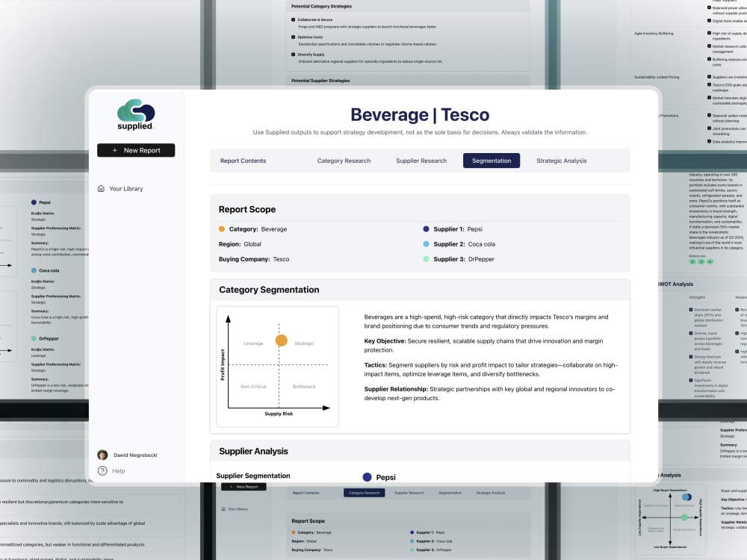Click the home icon beside Your Library
The width and height of the screenshot is (747, 560).
click(101, 189)
